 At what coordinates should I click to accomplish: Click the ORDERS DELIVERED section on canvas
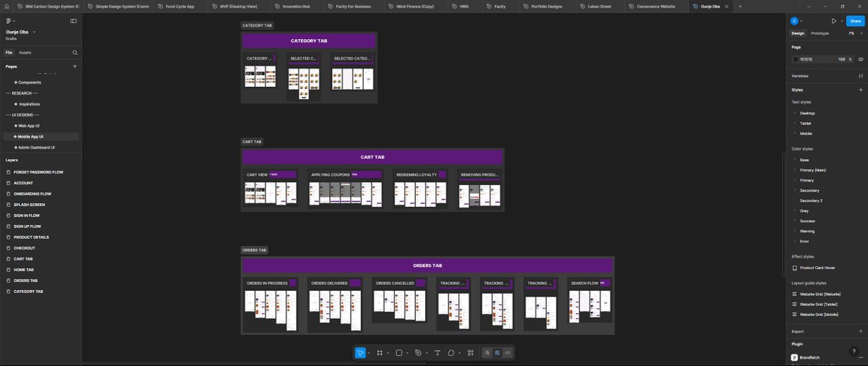tap(335, 305)
